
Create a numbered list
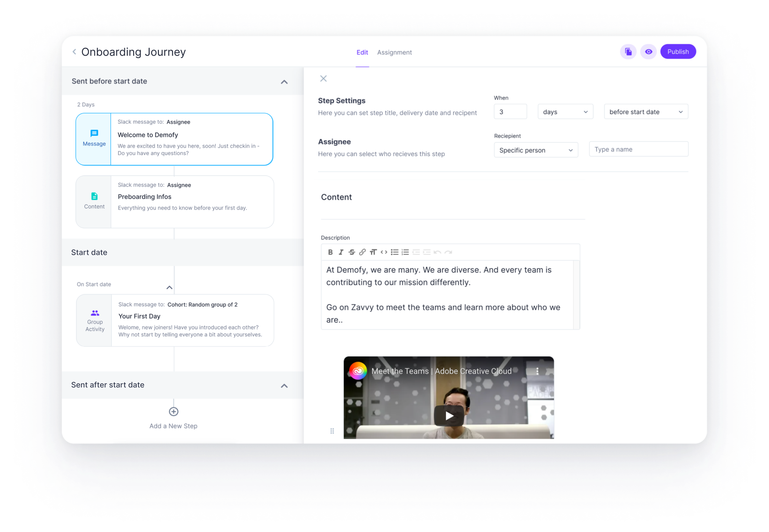pyautogui.click(x=405, y=252)
